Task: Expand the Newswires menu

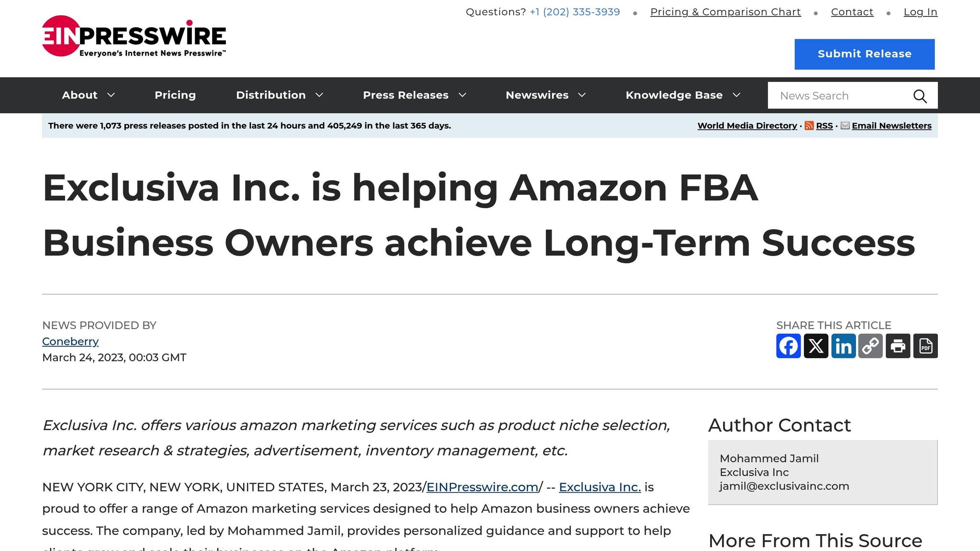Action: point(546,95)
